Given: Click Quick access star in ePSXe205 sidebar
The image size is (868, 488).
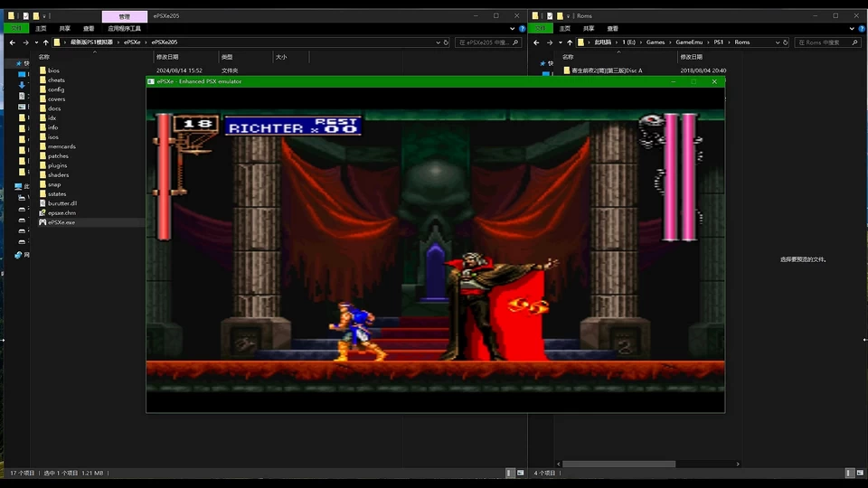Looking at the screenshot, I should pos(18,63).
